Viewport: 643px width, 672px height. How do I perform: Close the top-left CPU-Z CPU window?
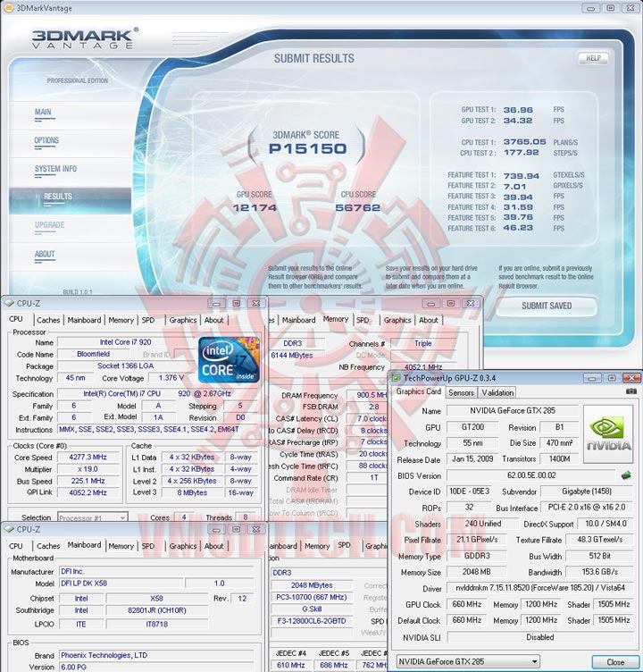coord(255,303)
